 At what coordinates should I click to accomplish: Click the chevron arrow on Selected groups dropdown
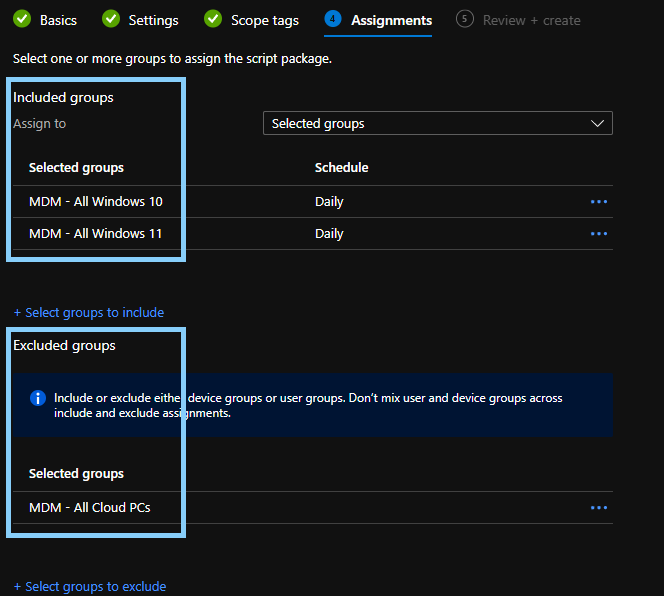click(598, 124)
